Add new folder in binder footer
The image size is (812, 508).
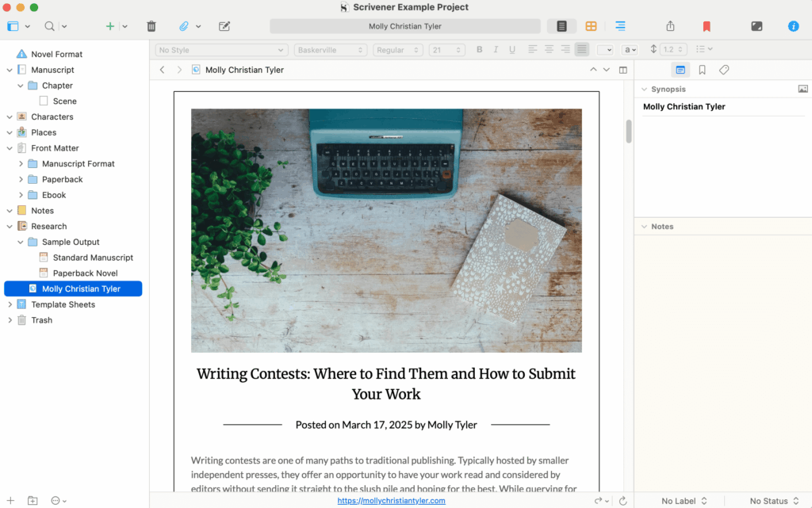tap(33, 501)
